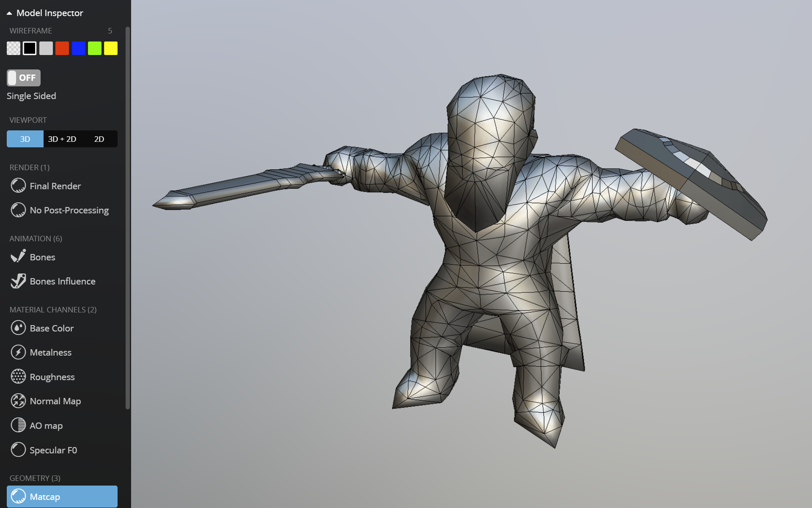Switch wireframe to transparent preset
Viewport: 812px width, 508px height.
click(x=13, y=48)
